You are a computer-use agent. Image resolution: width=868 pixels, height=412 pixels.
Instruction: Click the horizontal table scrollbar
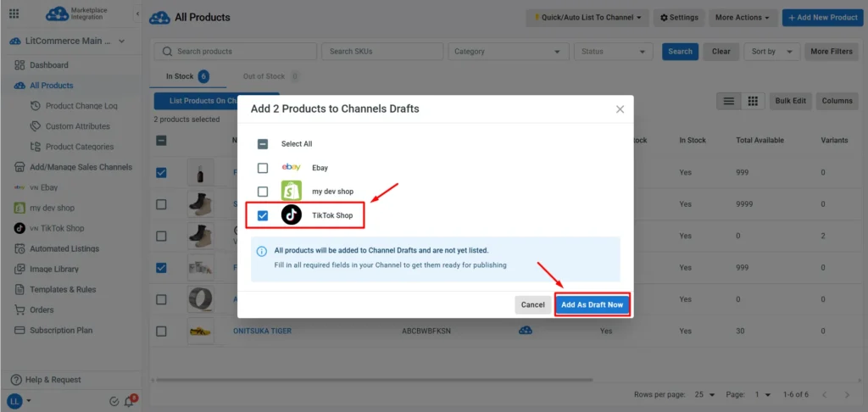[374, 380]
